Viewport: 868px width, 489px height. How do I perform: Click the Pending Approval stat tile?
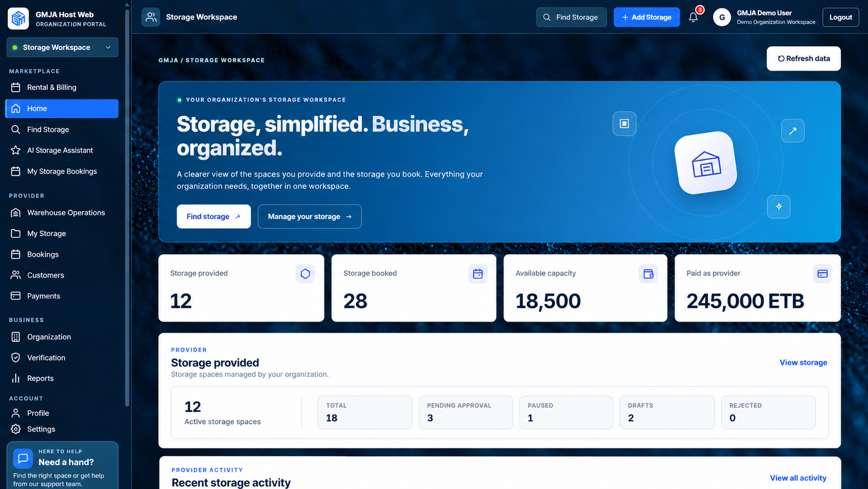(x=466, y=413)
